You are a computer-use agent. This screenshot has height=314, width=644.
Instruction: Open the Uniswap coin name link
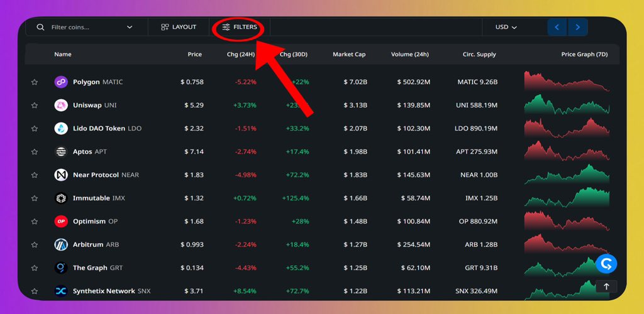87,106
